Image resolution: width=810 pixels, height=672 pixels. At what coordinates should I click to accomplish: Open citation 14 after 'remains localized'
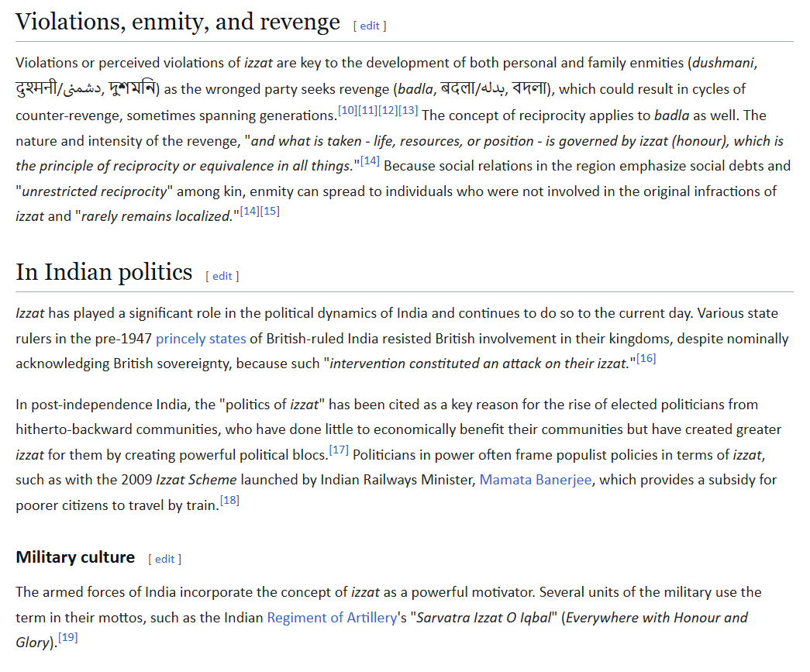[250, 212]
